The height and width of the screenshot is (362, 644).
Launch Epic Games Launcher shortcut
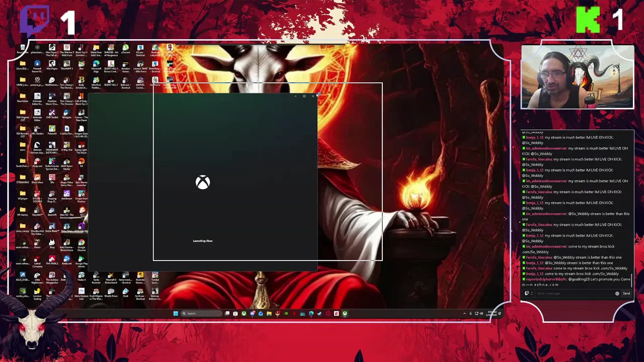[x=82, y=180]
